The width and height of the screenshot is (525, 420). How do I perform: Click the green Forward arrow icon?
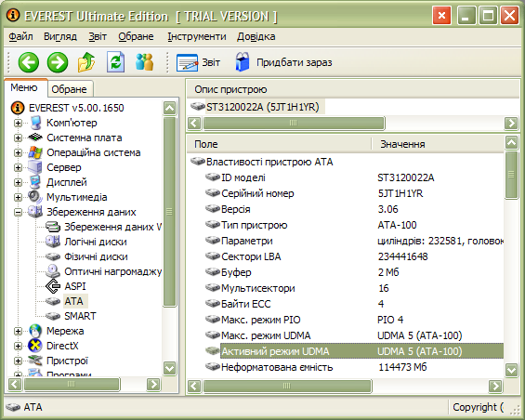click(58, 62)
